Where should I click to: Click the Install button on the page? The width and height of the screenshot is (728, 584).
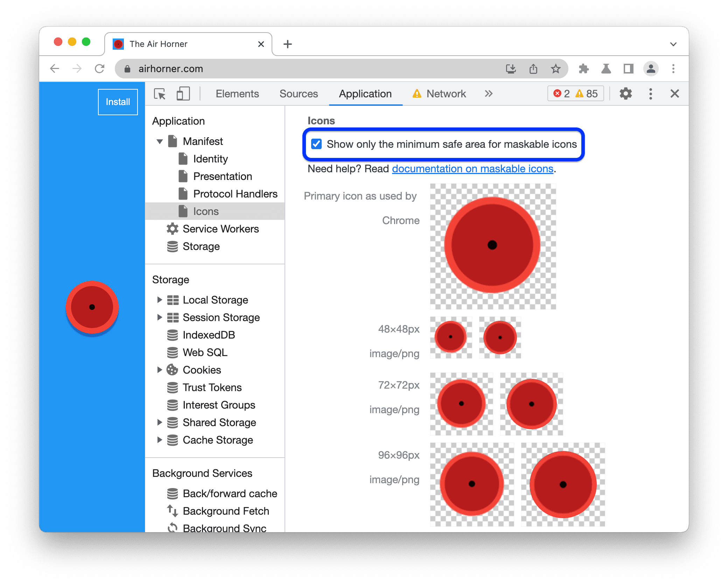pos(117,101)
